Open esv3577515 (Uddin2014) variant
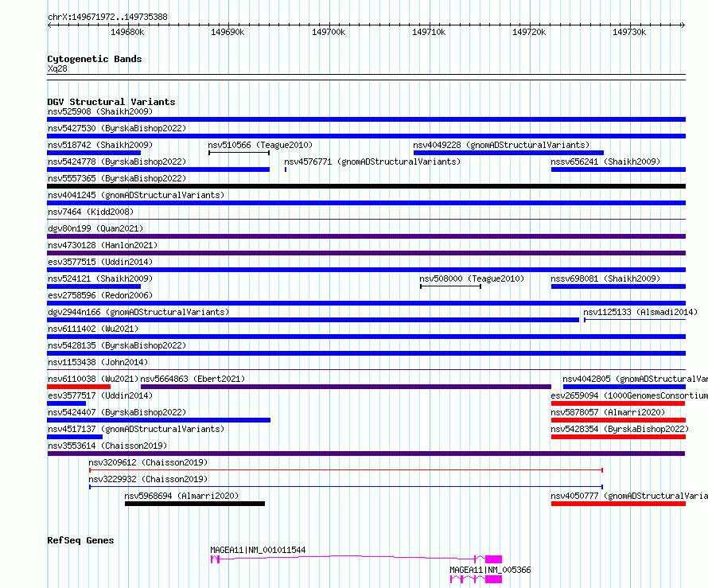Image resolution: width=708 pixels, height=588 pixels. tap(100, 262)
